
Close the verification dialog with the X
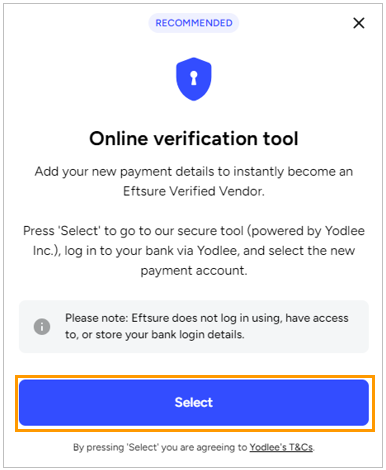pyautogui.click(x=359, y=23)
